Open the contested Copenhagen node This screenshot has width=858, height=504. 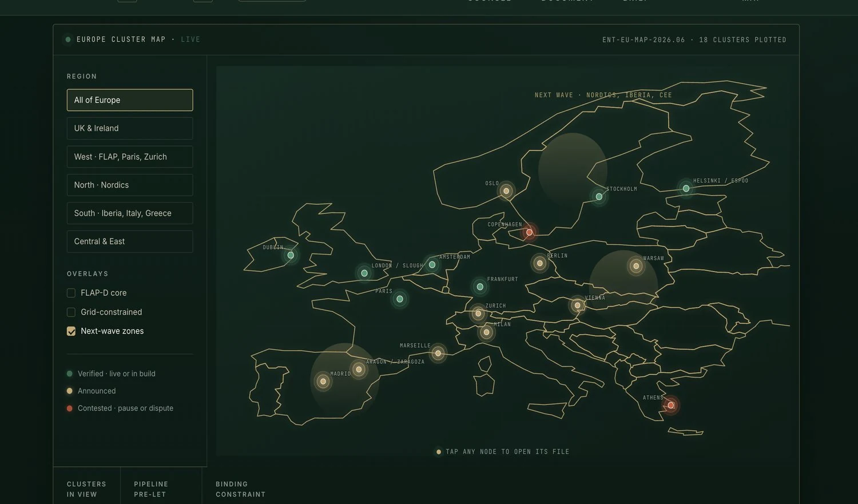(x=530, y=232)
